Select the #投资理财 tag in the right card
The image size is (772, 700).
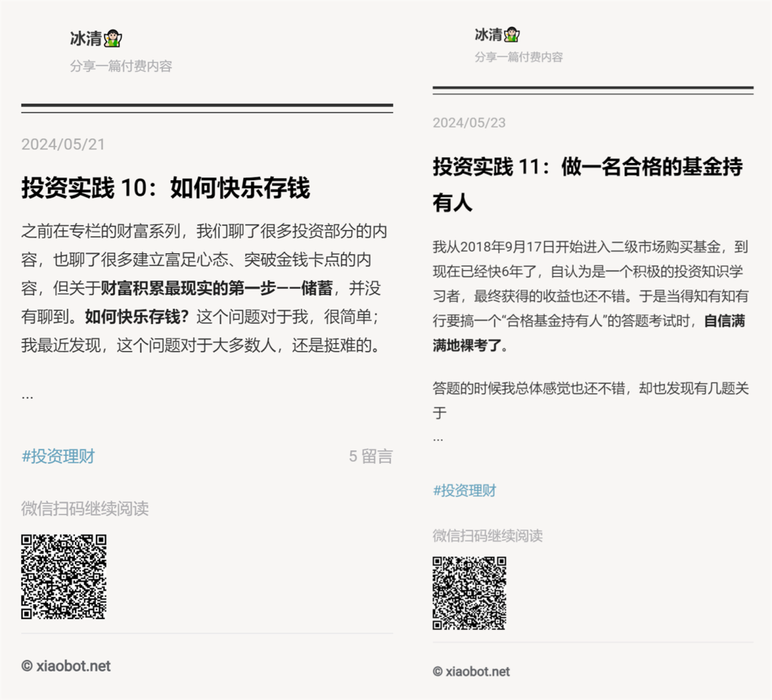(x=465, y=491)
